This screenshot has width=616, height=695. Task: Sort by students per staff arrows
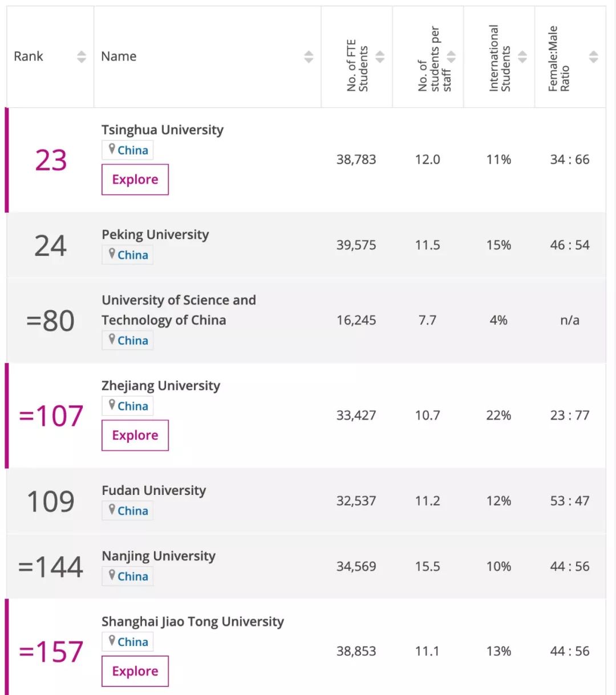451,56
